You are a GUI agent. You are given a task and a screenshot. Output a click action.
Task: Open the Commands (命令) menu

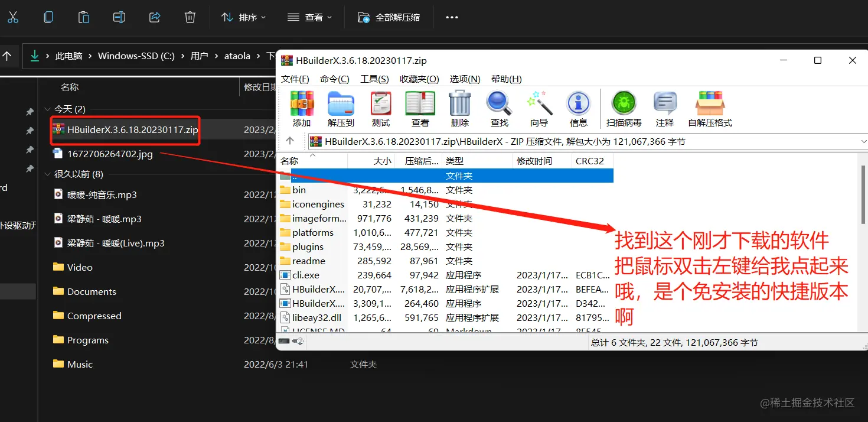[335, 79]
